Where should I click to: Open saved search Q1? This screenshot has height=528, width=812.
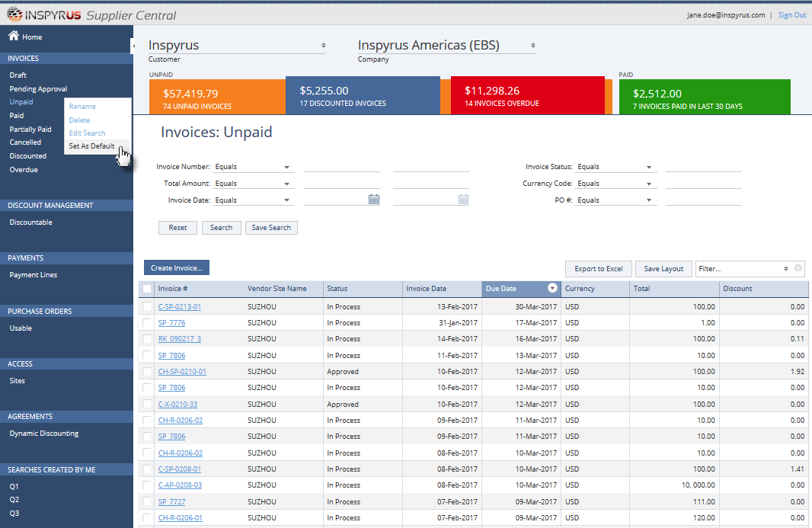14,487
